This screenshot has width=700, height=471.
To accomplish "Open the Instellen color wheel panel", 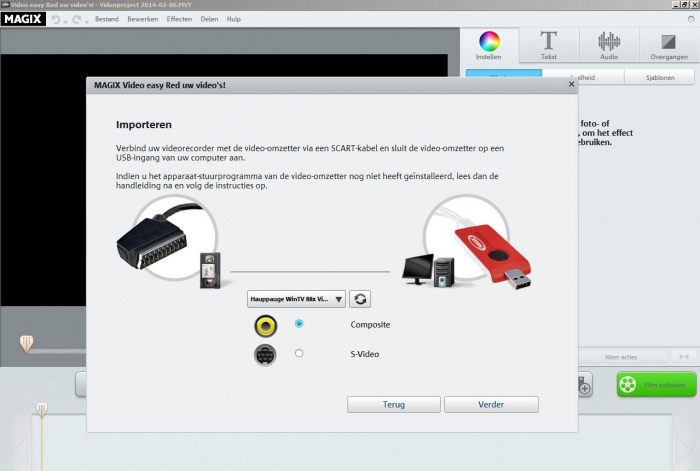I will point(489,45).
